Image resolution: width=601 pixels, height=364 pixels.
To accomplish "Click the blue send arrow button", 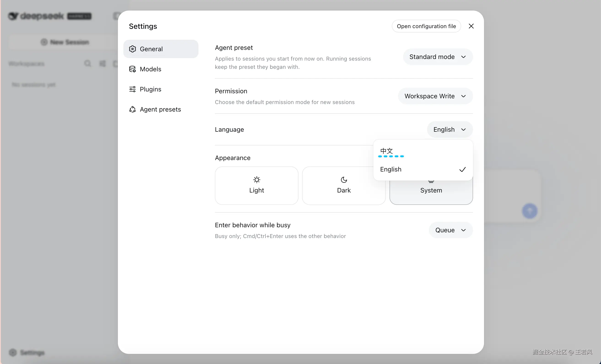I will pyautogui.click(x=530, y=211).
